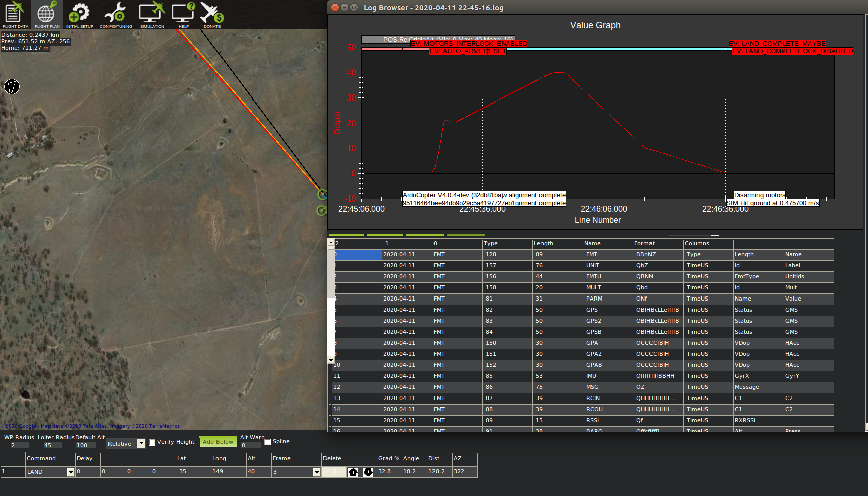The width and height of the screenshot is (868, 496).
Task: Click the SIM Hit ground annotation on the graph
Action: pos(773,203)
